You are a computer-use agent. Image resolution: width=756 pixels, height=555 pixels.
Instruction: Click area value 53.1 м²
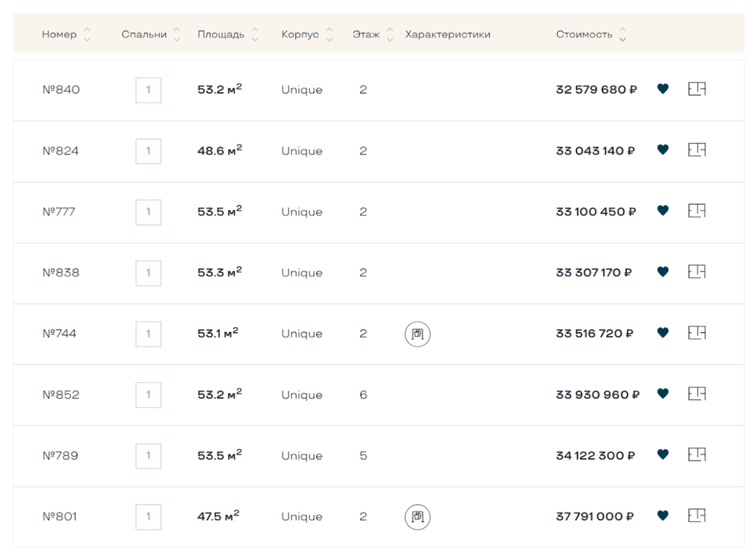point(218,332)
